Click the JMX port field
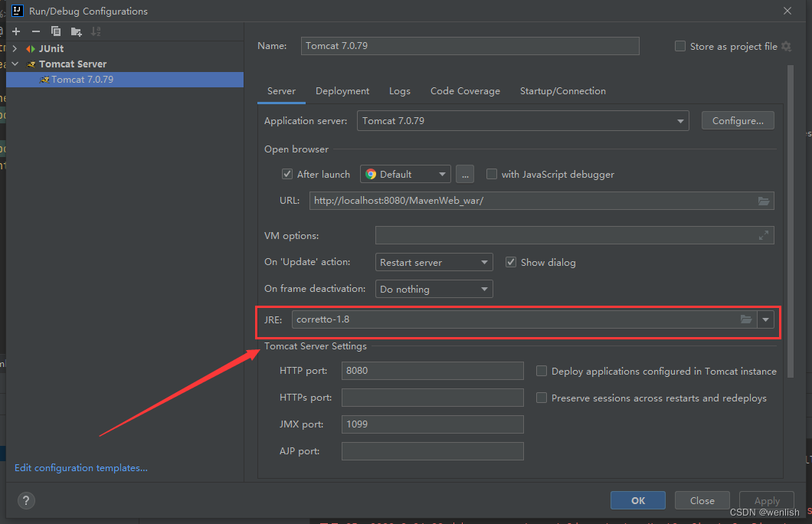 (432, 424)
